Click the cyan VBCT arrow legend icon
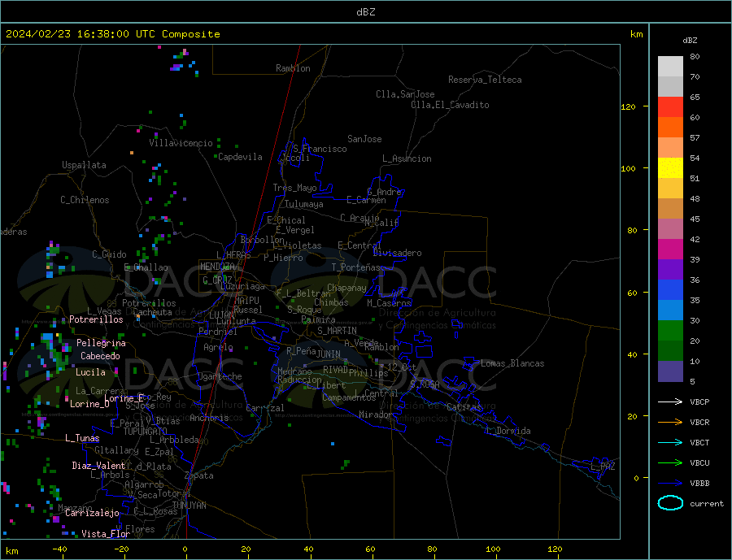 tap(670, 442)
